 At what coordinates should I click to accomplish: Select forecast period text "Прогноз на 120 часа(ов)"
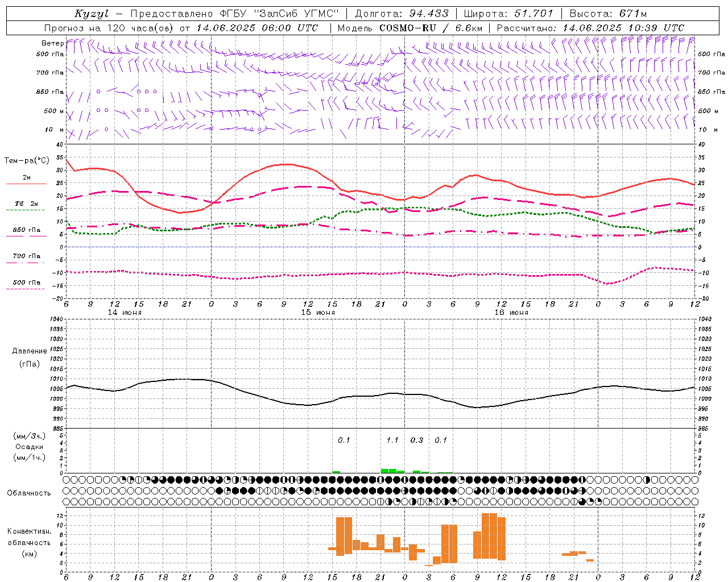click(110, 28)
